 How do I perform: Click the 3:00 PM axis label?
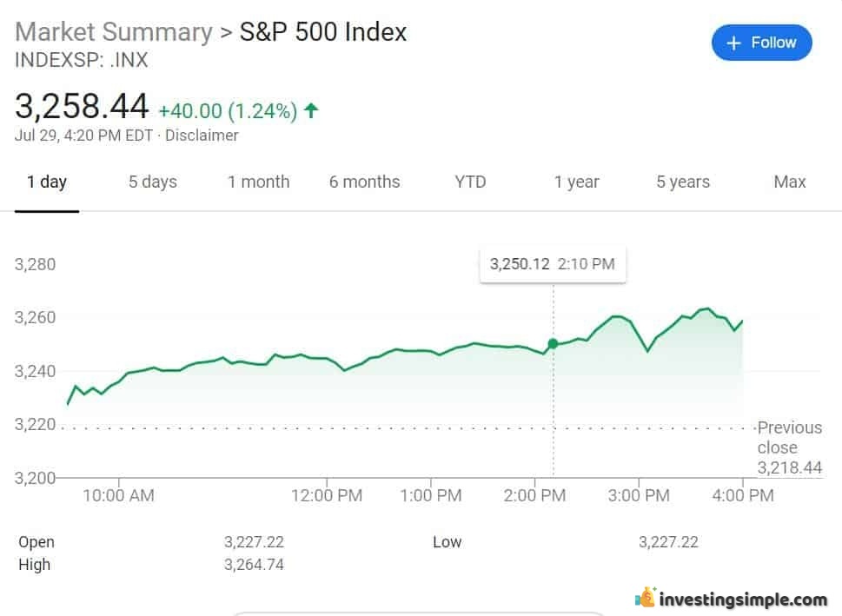639,495
